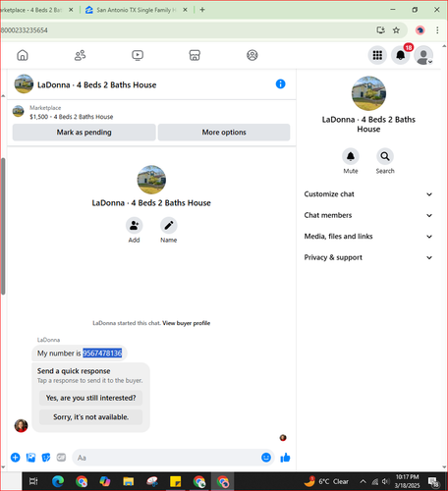Open File Explorer from the taskbar
This screenshot has height=491, width=448.
click(128, 481)
